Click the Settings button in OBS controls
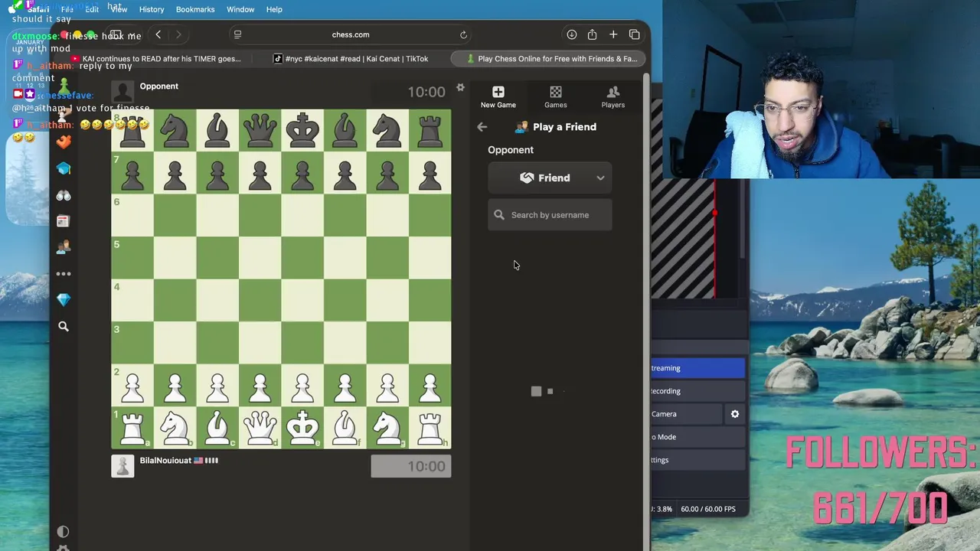The width and height of the screenshot is (980, 551). 697,460
